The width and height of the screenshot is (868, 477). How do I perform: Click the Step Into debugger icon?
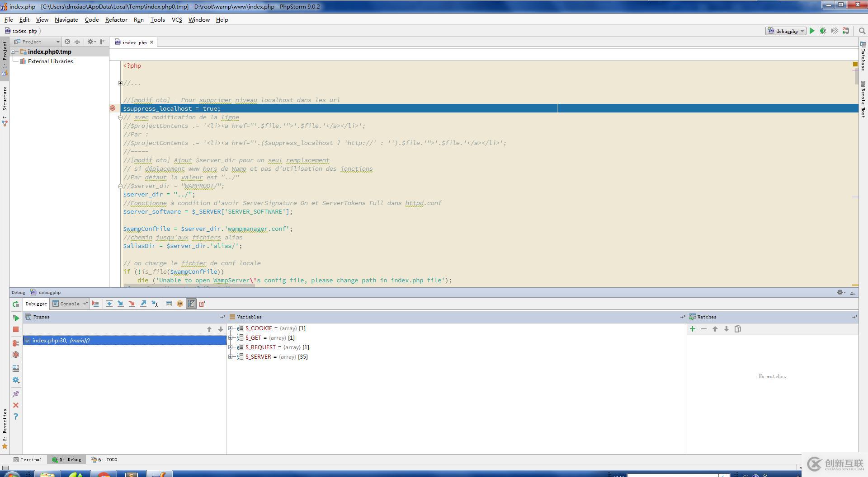(120, 304)
